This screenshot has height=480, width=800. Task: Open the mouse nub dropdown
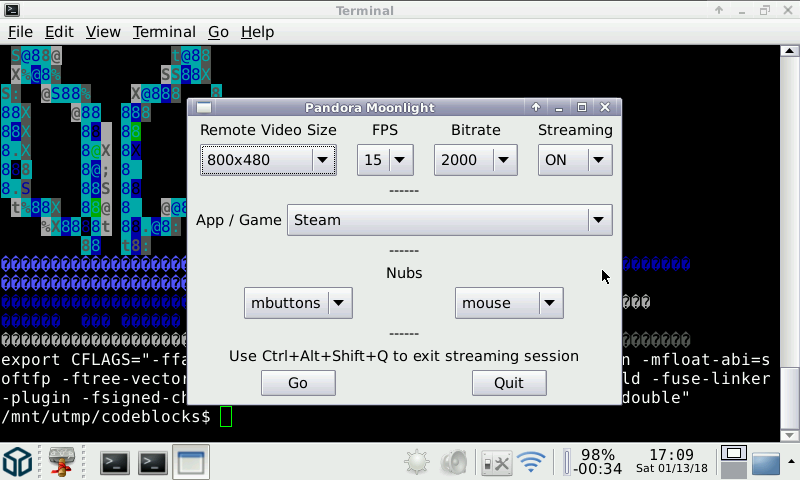click(509, 303)
